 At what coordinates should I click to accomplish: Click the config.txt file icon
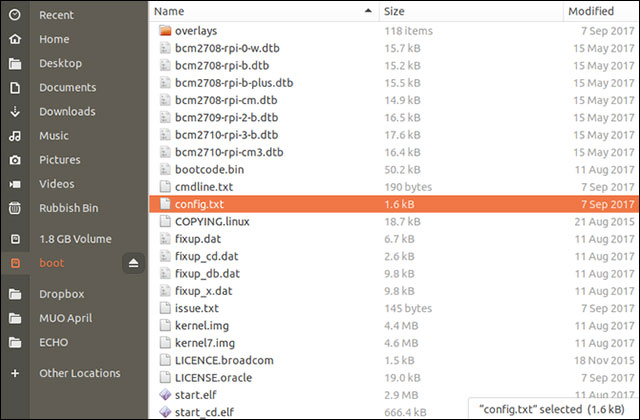tap(165, 204)
